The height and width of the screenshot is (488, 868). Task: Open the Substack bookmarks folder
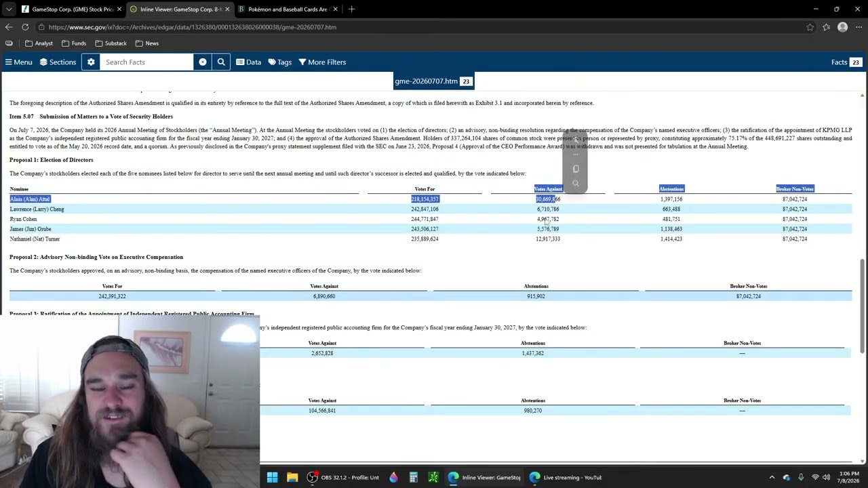111,43
